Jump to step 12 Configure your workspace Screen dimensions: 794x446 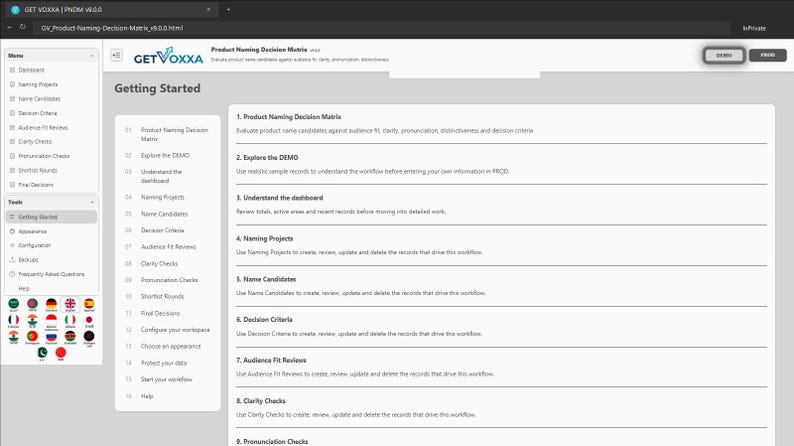point(168,330)
